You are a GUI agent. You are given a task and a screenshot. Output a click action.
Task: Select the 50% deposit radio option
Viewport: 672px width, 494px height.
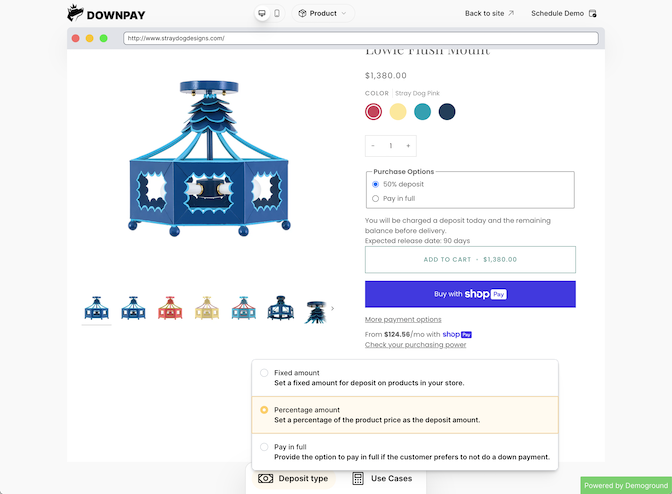pos(375,184)
